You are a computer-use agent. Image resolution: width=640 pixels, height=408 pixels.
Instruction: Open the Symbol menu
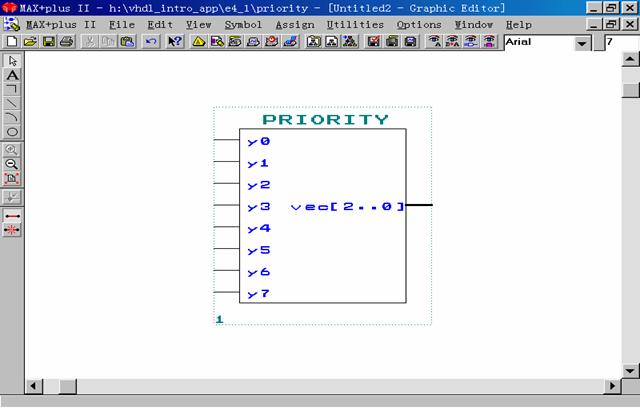pyautogui.click(x=243, y=25)
